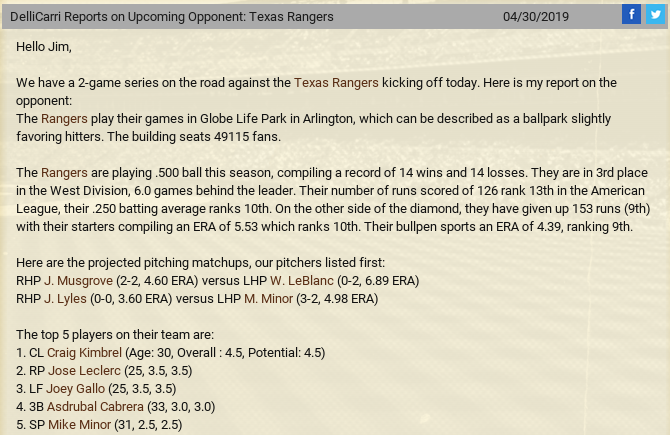Select M. Minor in pitching matchups
The width and height of the screenshot is (670, 435).
click(x=268, y=299)
